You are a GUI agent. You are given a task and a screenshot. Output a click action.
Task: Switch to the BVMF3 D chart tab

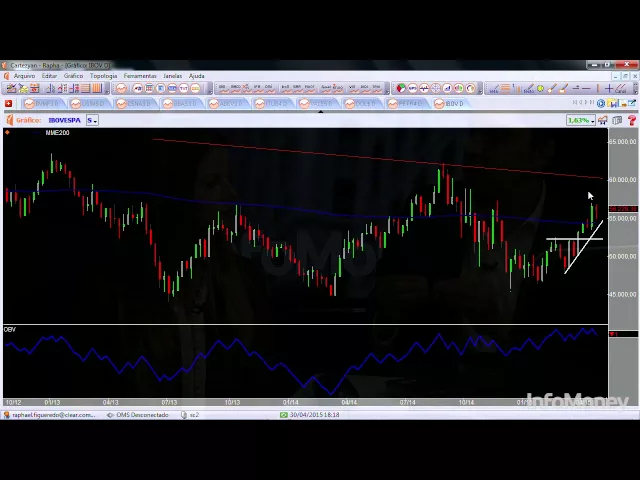[x=42, y=104]
